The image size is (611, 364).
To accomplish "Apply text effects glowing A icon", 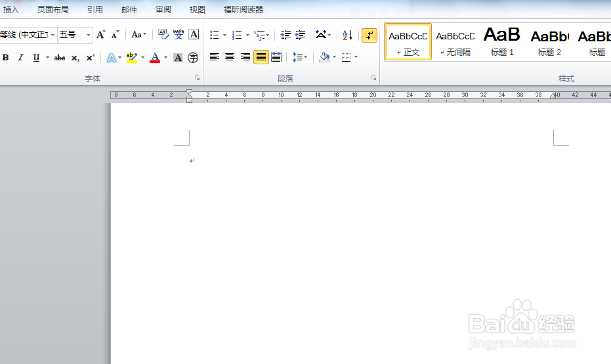I will coord(112,58).
